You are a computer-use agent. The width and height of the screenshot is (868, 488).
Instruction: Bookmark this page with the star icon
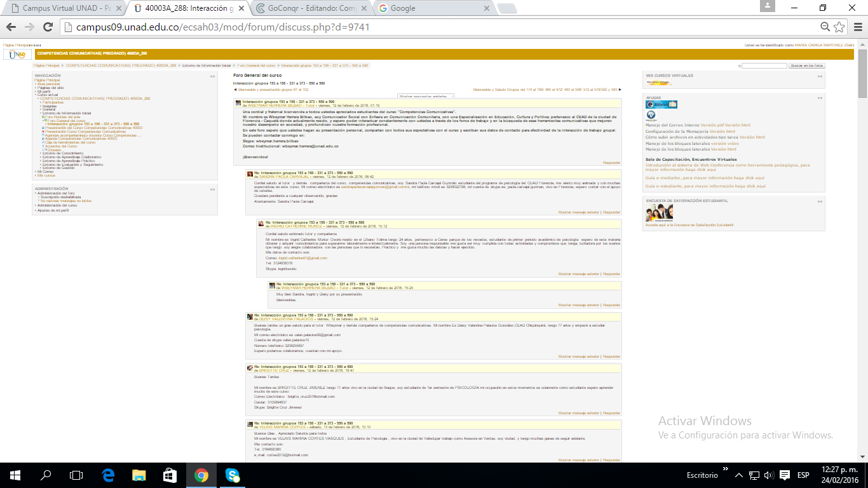click(839, 27)
